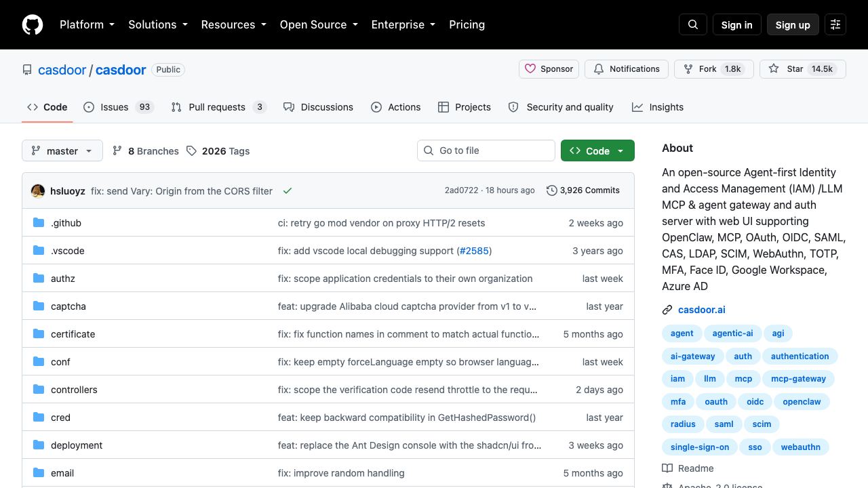The width and height of the screenshot is (868, 488).
Task: Click the green commit status checkmark
Action: click(288, 191)
